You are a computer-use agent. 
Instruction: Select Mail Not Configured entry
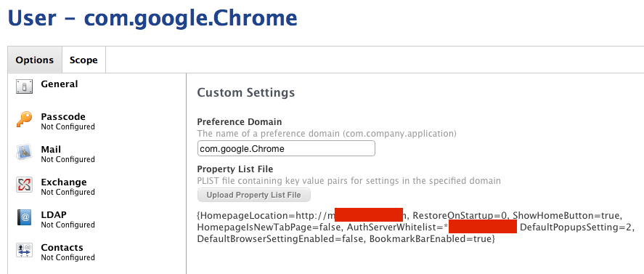pyautogui.click(x=68, y=154)
